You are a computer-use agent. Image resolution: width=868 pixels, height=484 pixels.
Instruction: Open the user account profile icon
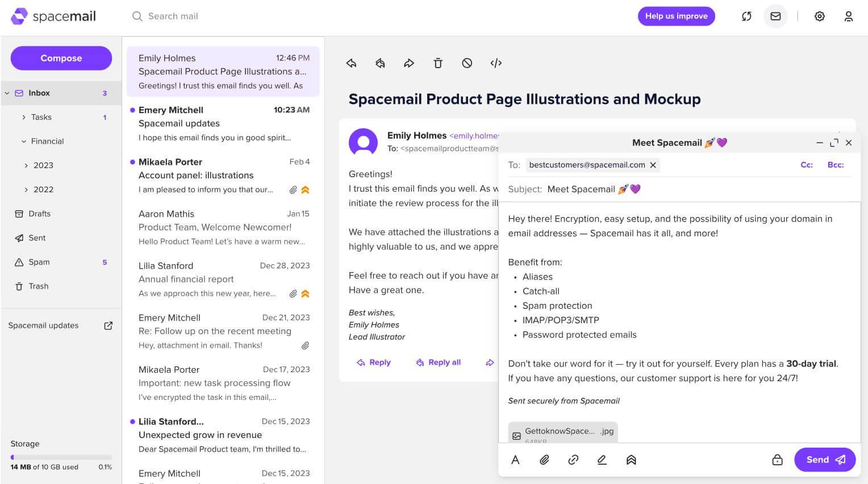click(849, 16)
